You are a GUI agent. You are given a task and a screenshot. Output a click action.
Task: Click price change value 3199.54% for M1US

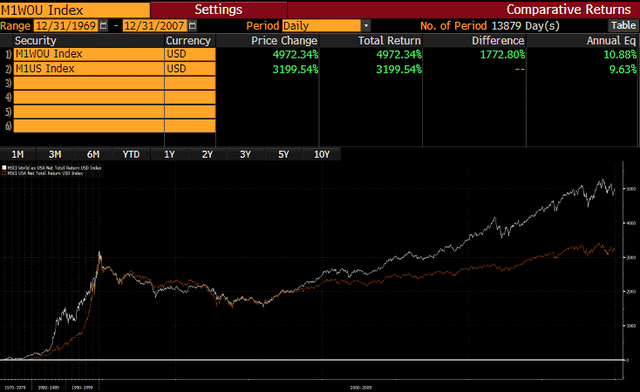296,69
